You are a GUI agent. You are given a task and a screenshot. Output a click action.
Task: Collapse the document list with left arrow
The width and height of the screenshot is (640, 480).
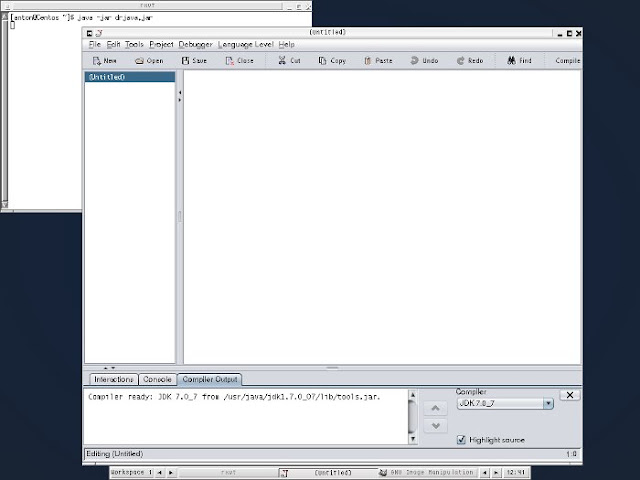click(180, 92)
